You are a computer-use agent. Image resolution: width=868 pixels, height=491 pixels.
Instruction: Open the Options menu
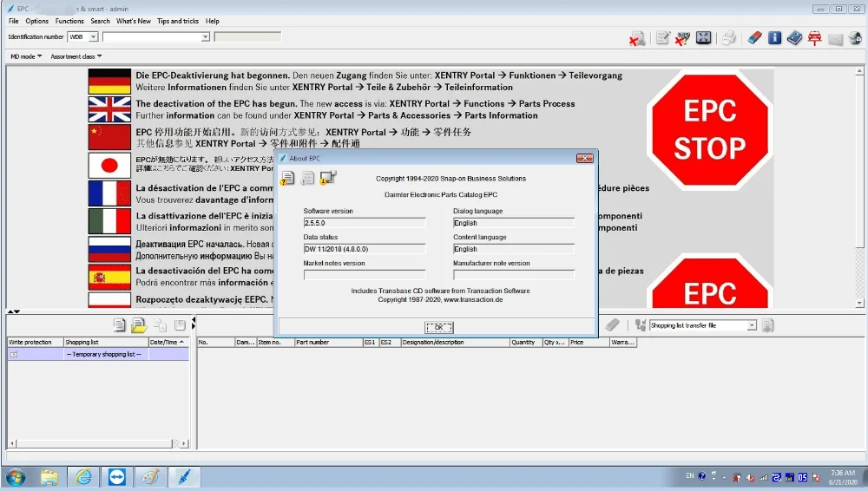pos(37,21)
